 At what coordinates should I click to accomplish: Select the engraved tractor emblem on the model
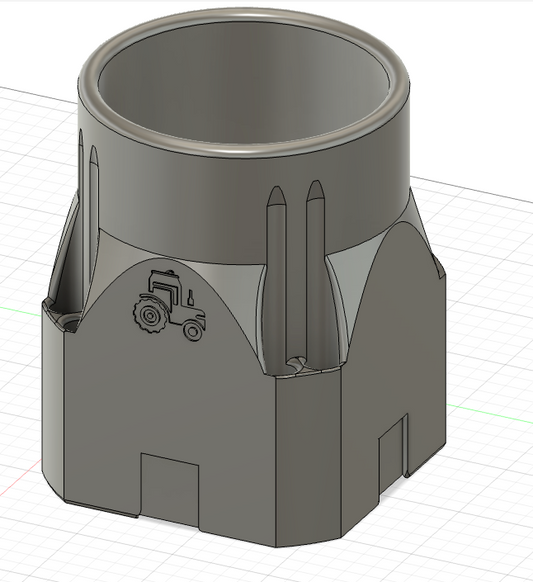(169, 305)
